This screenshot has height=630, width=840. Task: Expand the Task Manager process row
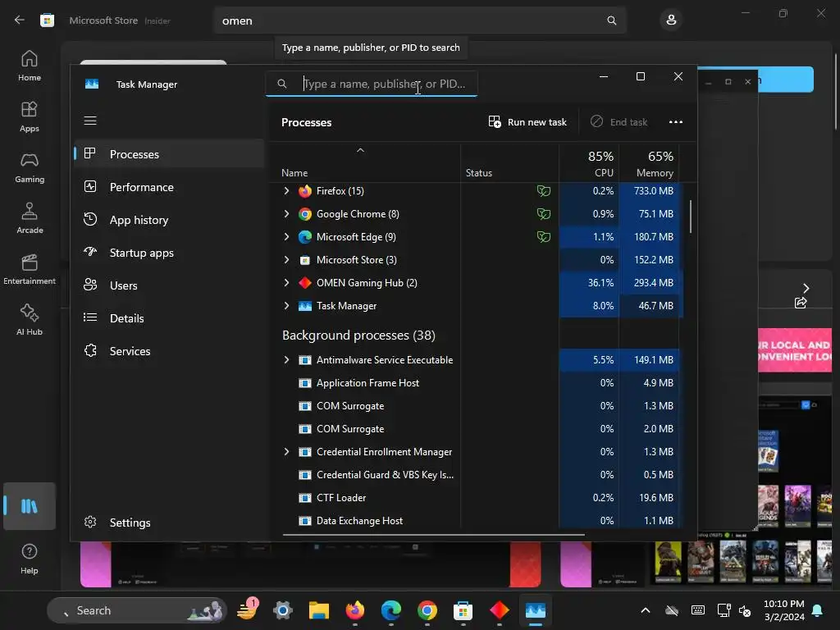[x=286, y=306]
